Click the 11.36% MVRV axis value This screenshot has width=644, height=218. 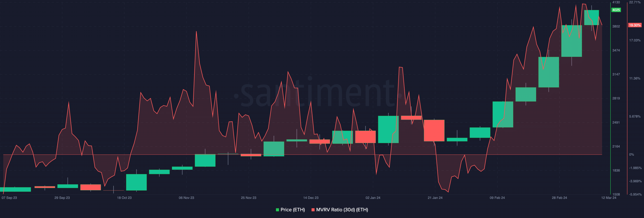[635, 78]
